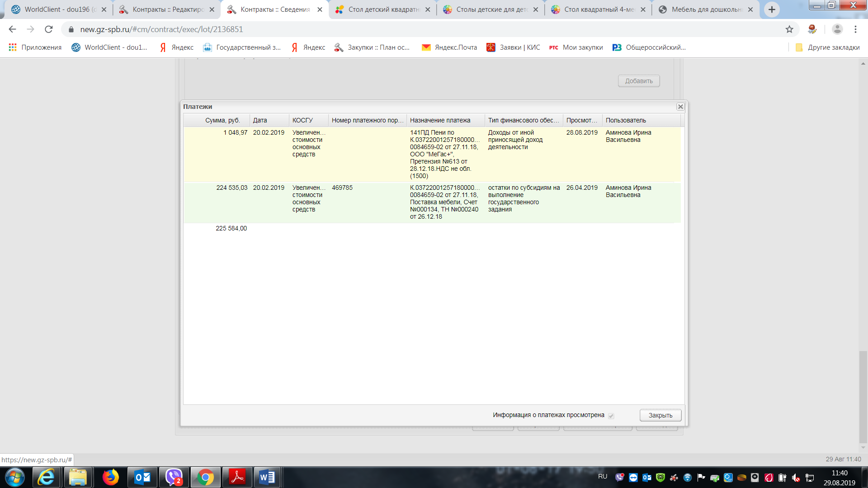Reload the page with refresh icon
The image size is (868, 488).
(x=49, y=29)
